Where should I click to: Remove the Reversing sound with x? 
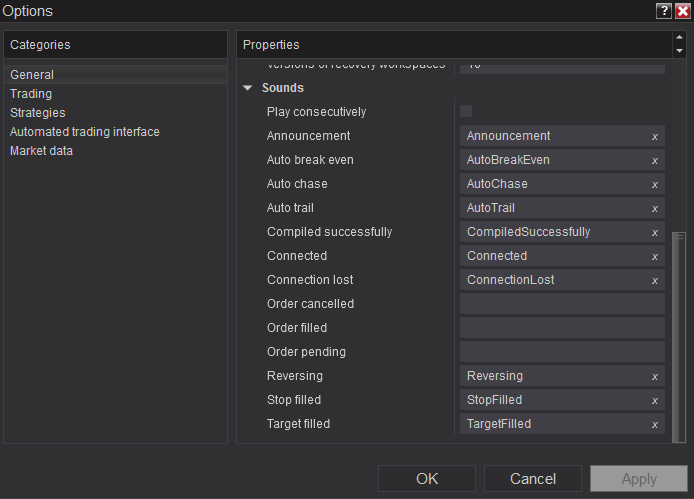(655, 376)
